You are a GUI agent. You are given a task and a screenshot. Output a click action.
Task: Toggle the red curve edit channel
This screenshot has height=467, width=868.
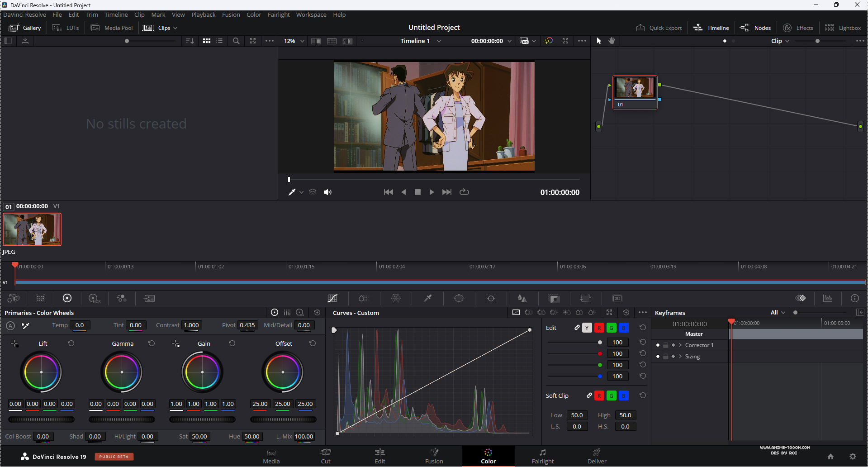pos(599,328)
